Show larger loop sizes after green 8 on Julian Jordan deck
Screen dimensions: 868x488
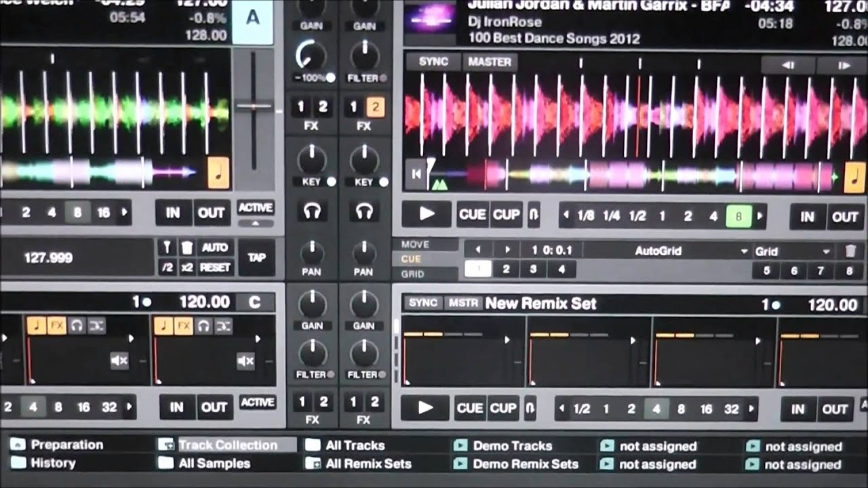click(x=760, y=217)
